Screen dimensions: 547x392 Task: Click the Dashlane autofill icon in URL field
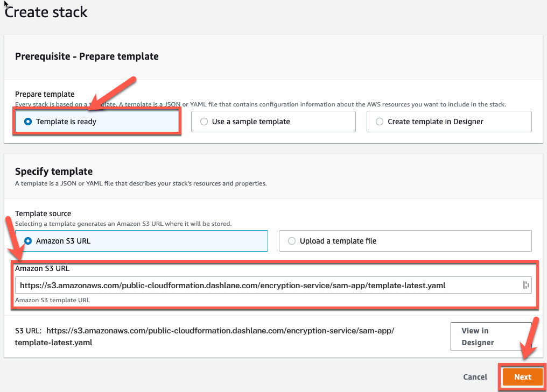[526, 285]
